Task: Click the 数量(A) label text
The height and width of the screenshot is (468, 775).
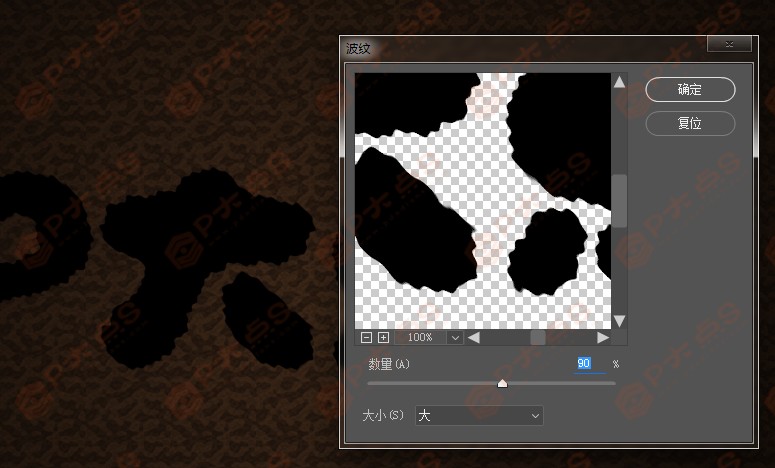Action: (389, 364)
